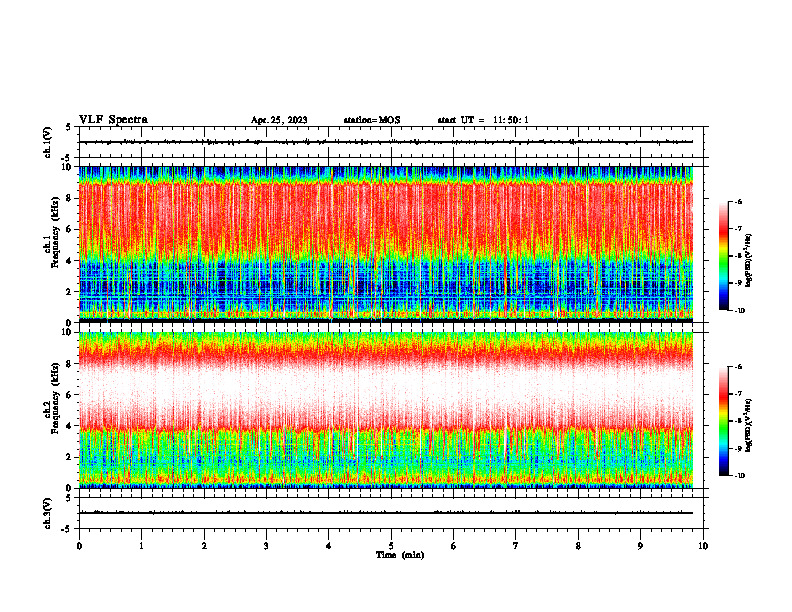Select the ch.2 color bar log(PSD) label
The width and height of the screenshot is (792, 612).
(749, 425)
